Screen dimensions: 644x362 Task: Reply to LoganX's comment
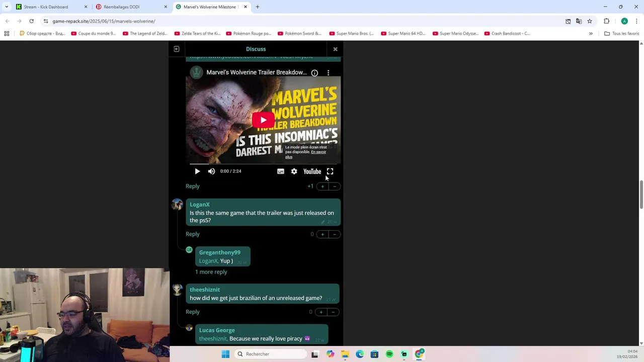(193, 234)
